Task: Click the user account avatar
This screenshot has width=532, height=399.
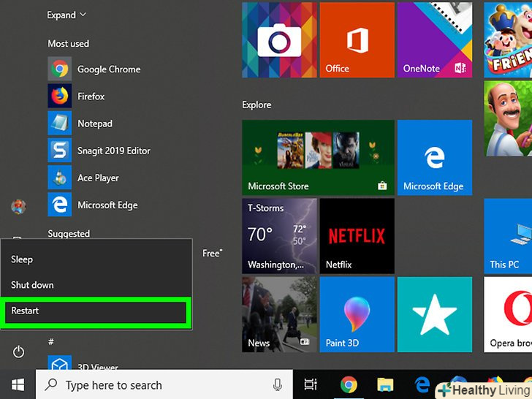Action: point(18,207)
